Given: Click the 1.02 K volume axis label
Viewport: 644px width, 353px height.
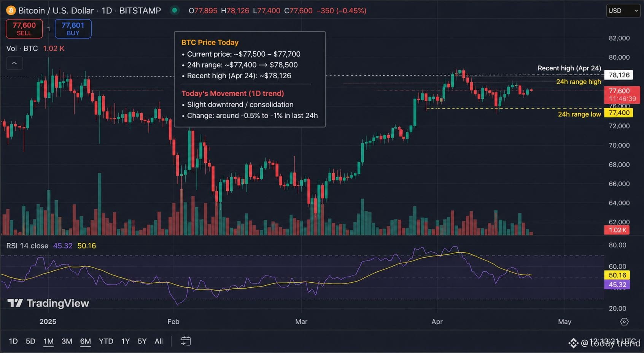Looking at the screenshot, I should pos(617,230).
